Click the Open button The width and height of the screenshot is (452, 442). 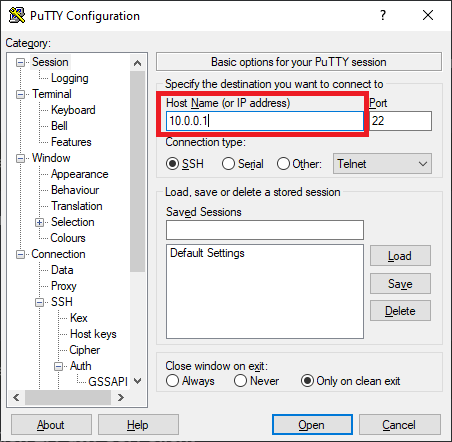312,425
